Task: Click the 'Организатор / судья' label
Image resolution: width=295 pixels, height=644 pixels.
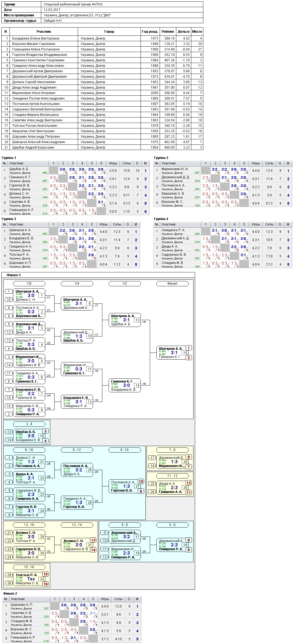Action: point(20,21)
